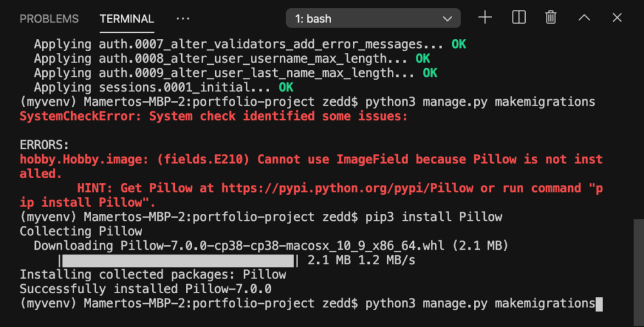This screenshot has width=644, height=327.
Task: Select the TERMINAL tab
Action: click(126, 19)
